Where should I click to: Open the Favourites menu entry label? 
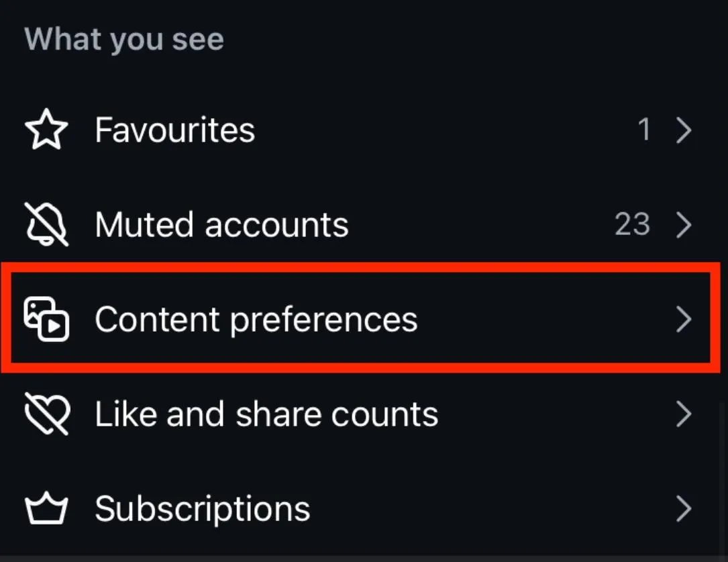click(175, 130)
